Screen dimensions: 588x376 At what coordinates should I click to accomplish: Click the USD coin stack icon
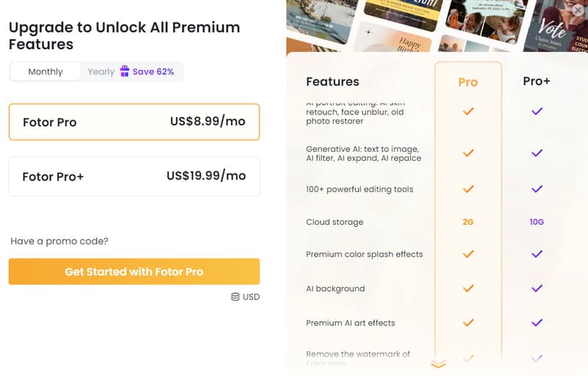click(235, 297)
